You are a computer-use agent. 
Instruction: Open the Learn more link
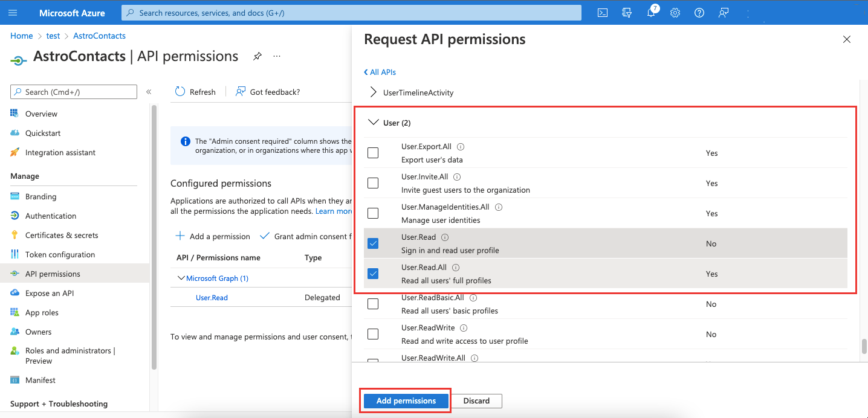click(334, 211)
